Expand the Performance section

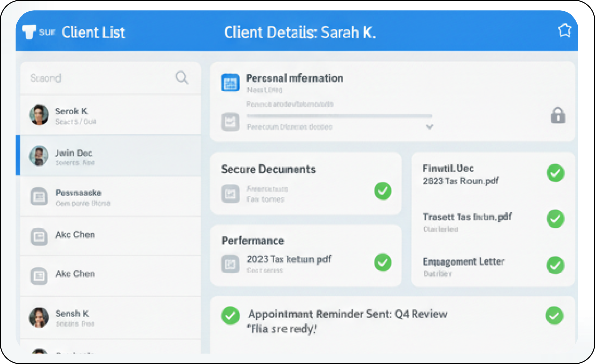tap(252, 241)
